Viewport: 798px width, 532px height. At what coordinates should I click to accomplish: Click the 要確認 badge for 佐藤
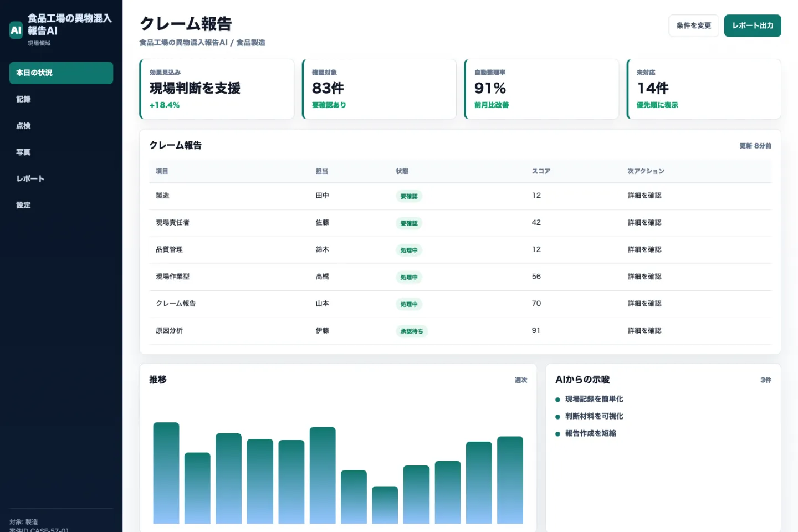click(x=409, y=223)
